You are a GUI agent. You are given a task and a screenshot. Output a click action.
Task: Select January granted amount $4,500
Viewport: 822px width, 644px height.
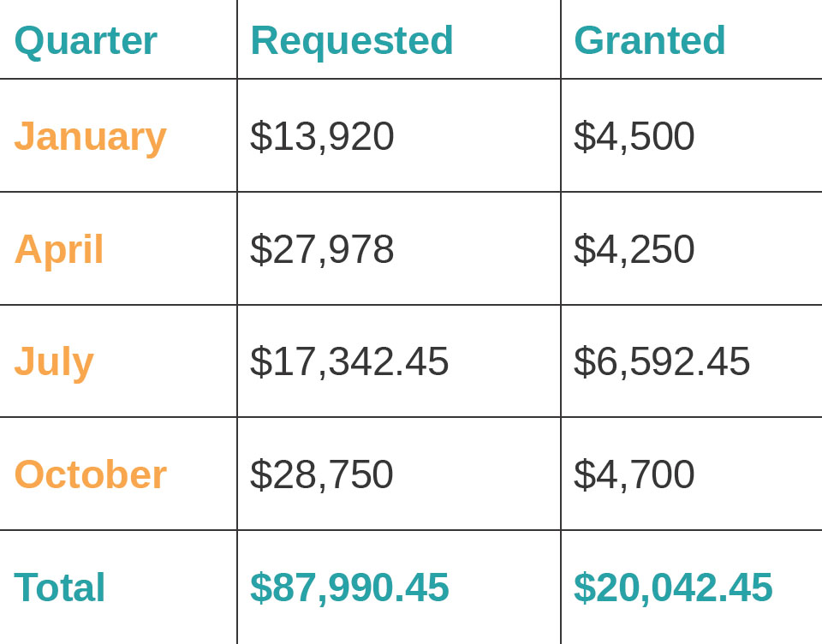(x=634, y=136)
